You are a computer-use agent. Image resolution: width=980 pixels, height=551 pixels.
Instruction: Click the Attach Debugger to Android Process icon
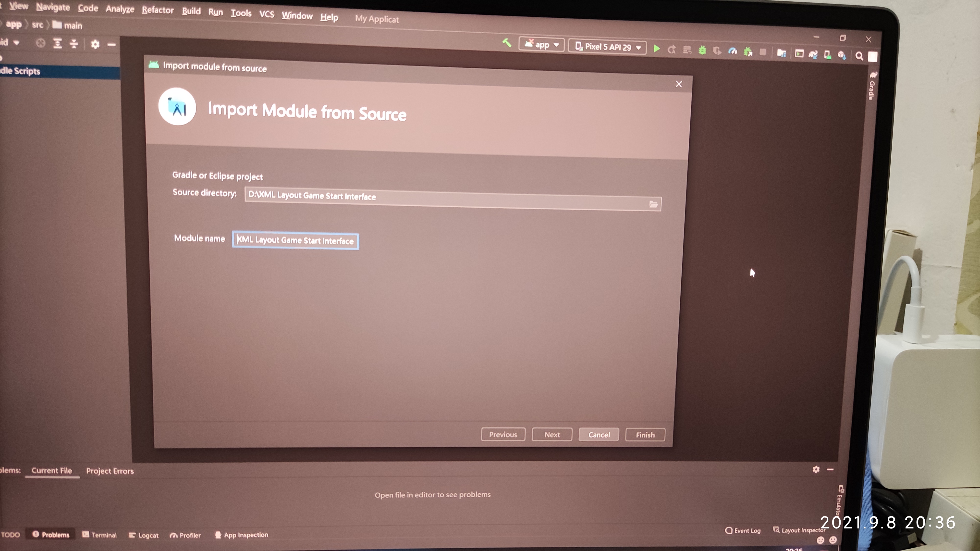click(748, 51)
